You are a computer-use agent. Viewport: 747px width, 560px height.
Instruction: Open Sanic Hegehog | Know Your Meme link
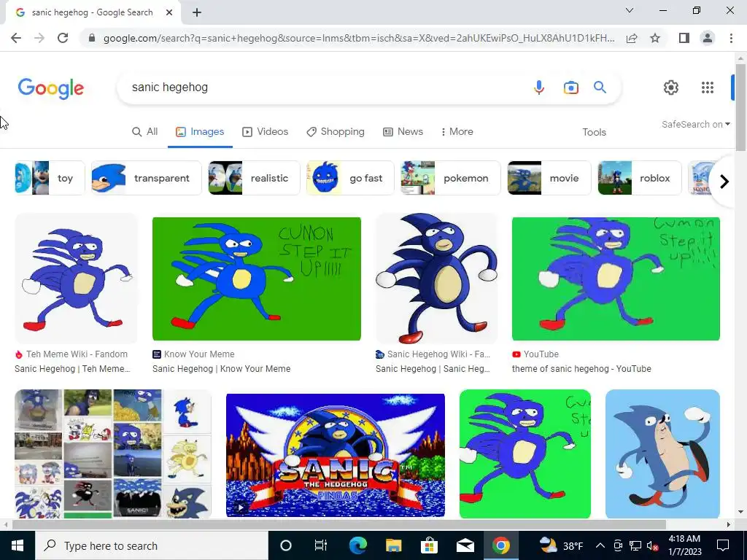click(222, 368)
